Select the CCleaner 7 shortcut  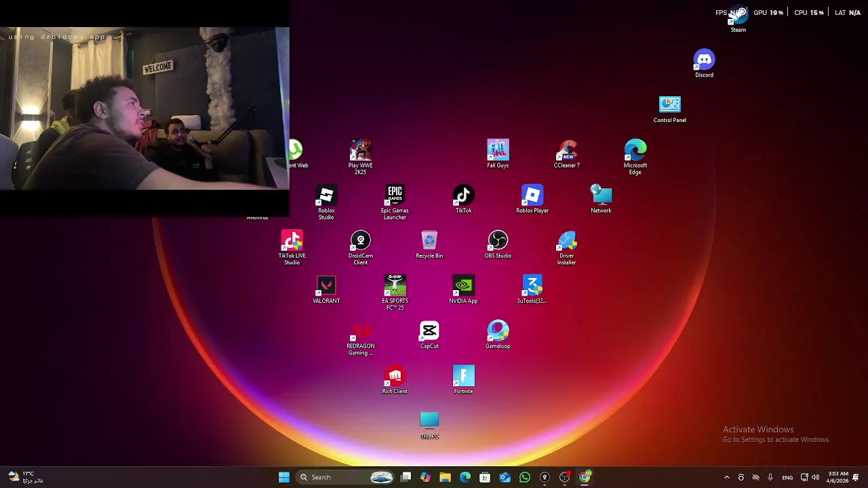[x=566, y=154]
